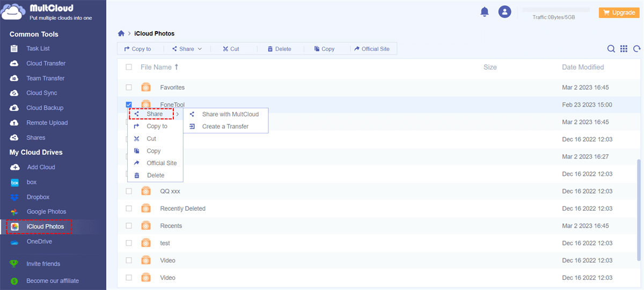Viewport: 644px width, 290px height.
Task: Click the refresh icon
Action: pos(637,49)
